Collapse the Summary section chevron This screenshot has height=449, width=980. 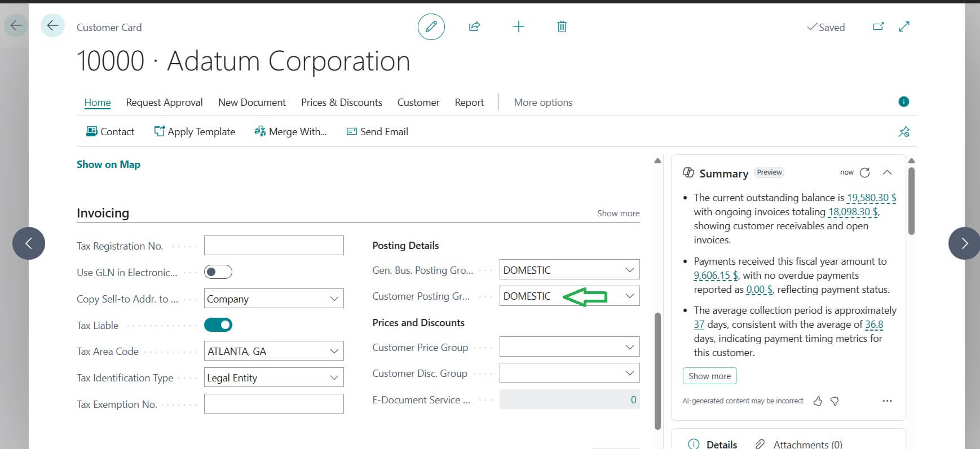click(887, 172)
